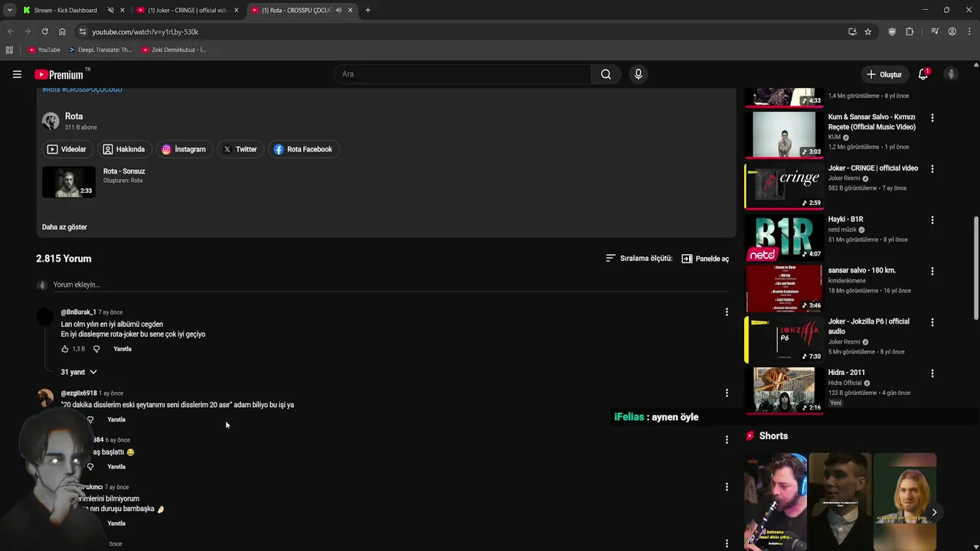Focus the YouTube search field
The height and width of the screenshot is (551, 980).
pos(462,74)
